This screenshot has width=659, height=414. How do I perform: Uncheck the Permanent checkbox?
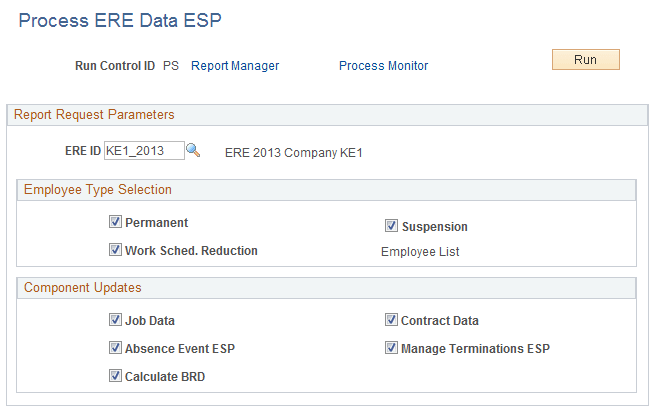(x=116, y=223)
